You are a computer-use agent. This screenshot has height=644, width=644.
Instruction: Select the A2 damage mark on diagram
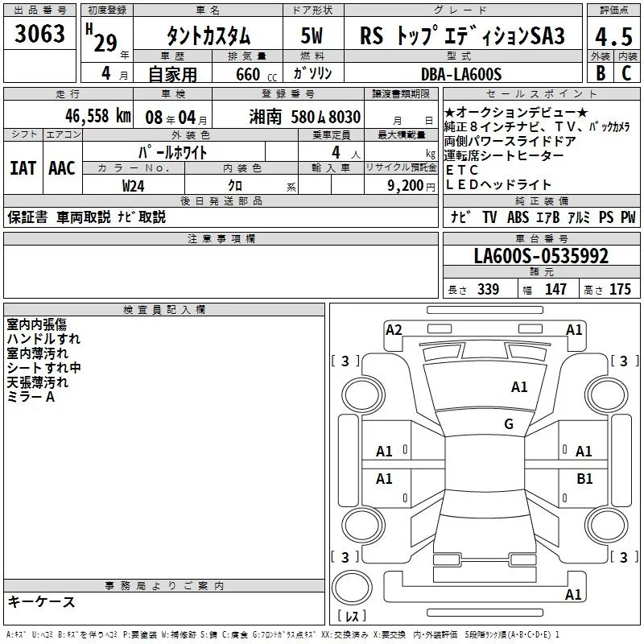click(x=394, y=329)
